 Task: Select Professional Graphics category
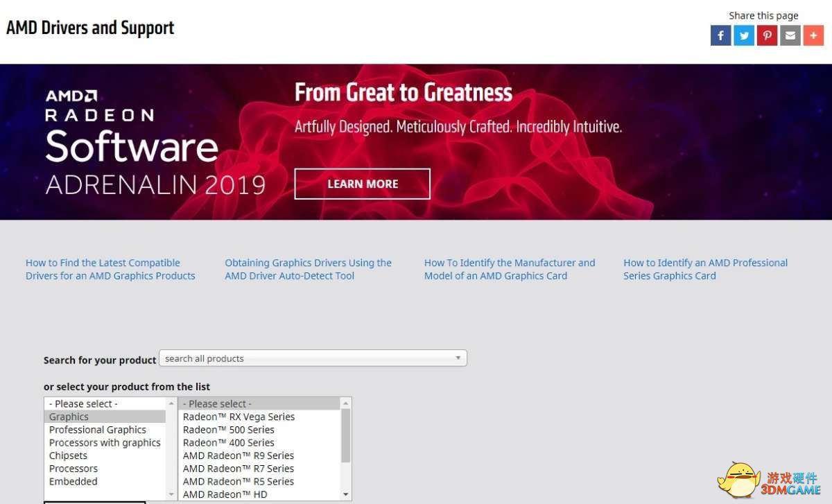point(105,430)
